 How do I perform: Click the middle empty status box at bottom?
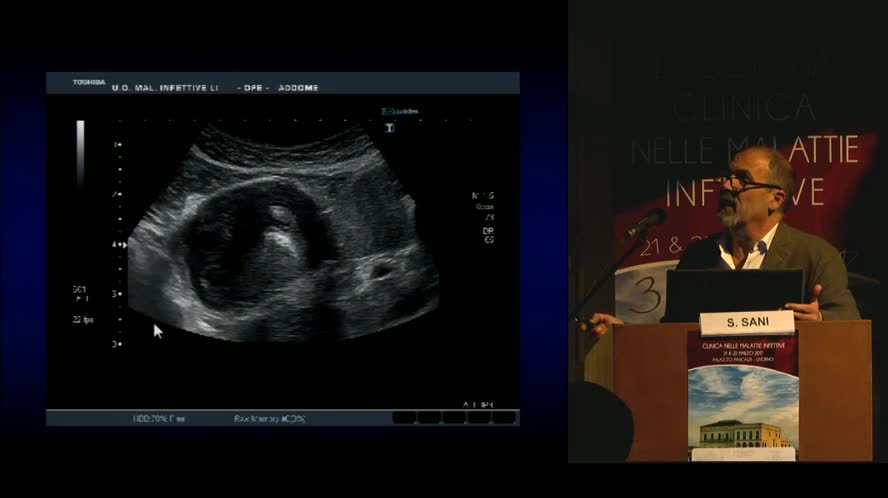[454, 418]
